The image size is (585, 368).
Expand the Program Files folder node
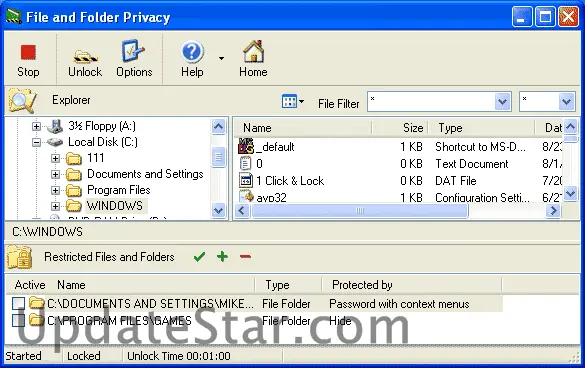point(55,190)
